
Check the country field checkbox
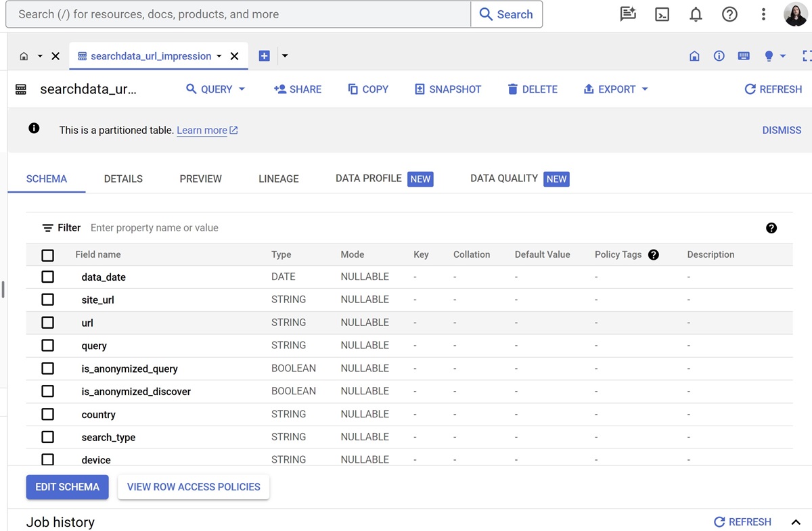pos(47,414)
